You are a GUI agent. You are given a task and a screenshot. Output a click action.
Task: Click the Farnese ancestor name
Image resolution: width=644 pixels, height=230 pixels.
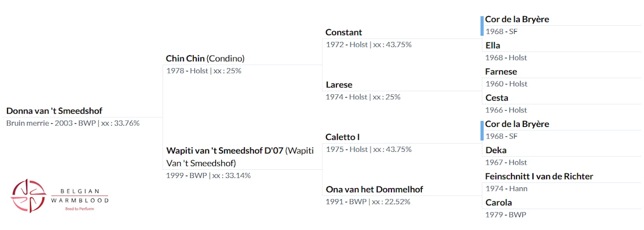click(x=501, y=72)
